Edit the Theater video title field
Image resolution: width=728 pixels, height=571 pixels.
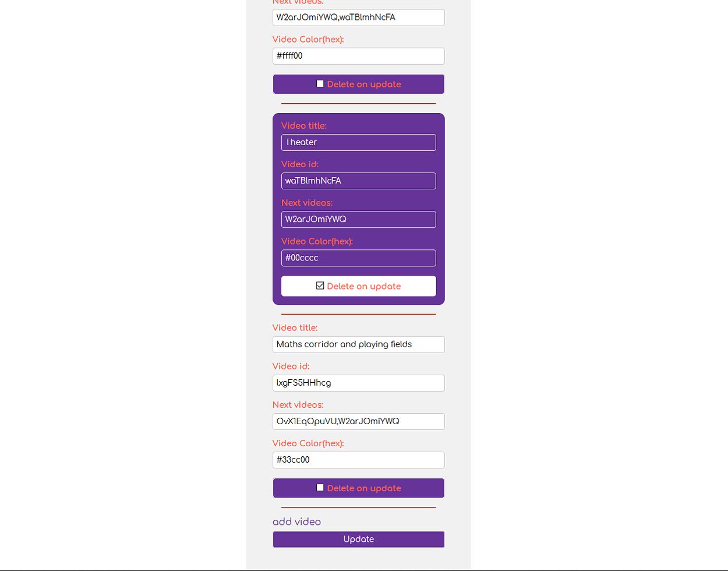359,142
